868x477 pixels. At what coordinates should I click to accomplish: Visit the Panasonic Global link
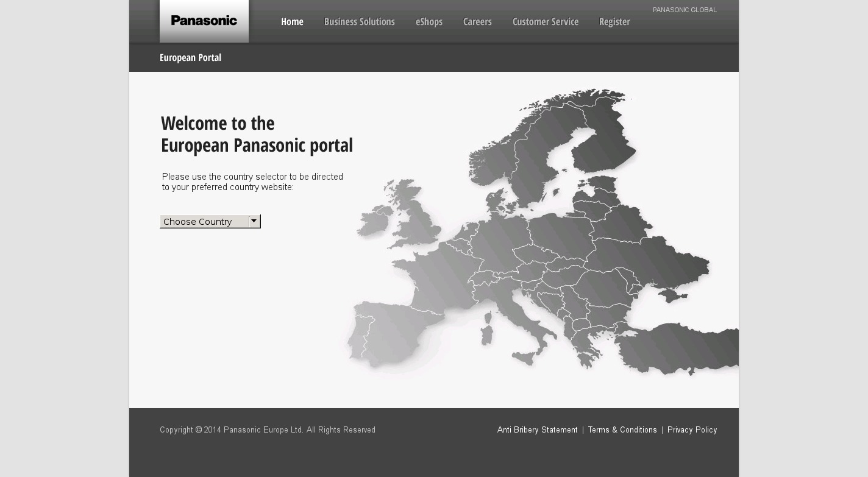click(x=684, y=10)
